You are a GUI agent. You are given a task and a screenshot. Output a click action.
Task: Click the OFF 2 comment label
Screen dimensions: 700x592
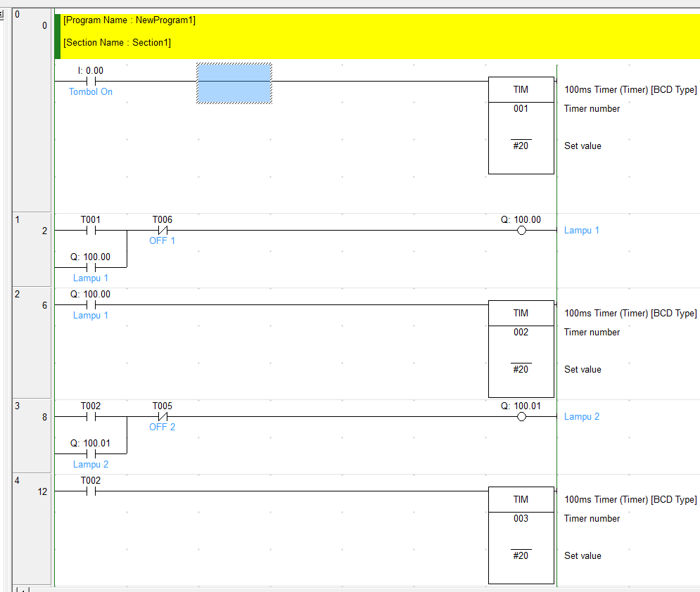coord(162,427)
